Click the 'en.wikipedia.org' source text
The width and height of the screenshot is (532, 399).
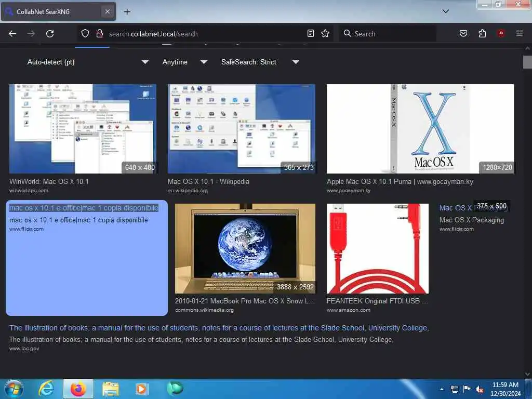click(x=188, y=191)
